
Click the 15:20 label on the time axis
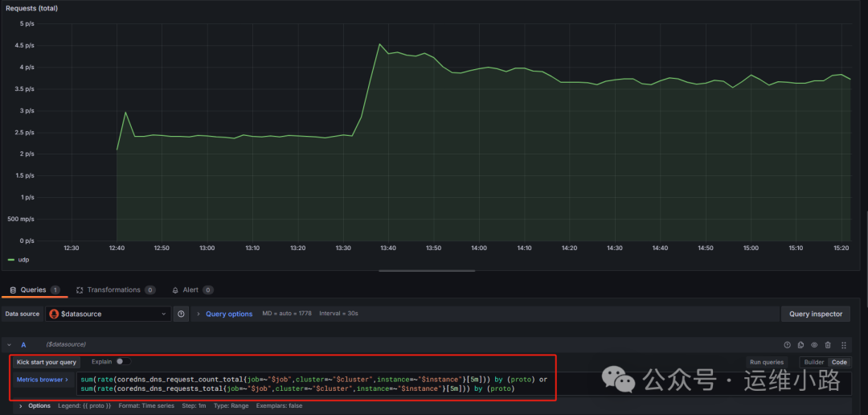[x=841, y=249]
